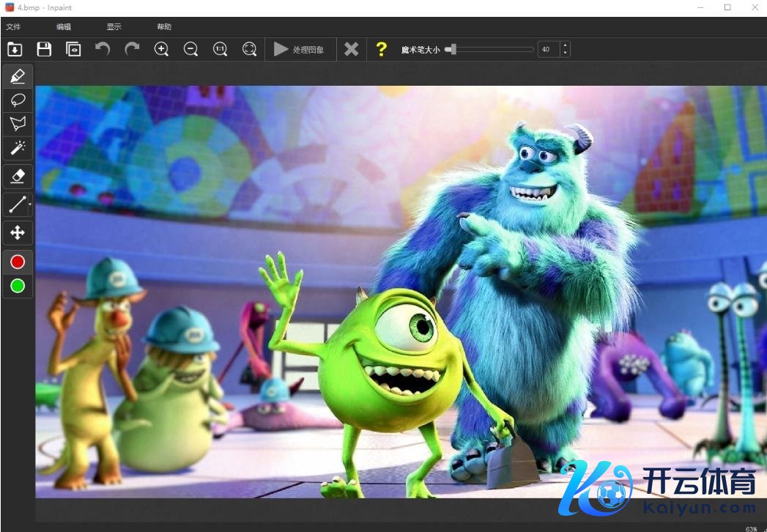The image size is (767, 532).
Task: Expand the line tool dropdown arrow
Action: tap(30, 205)
